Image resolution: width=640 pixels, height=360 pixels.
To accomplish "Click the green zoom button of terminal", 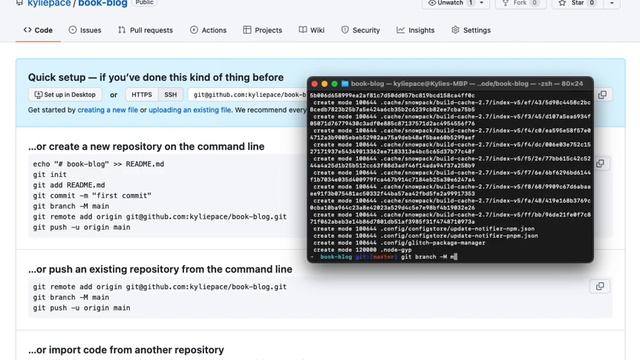I will pos(335,84).
